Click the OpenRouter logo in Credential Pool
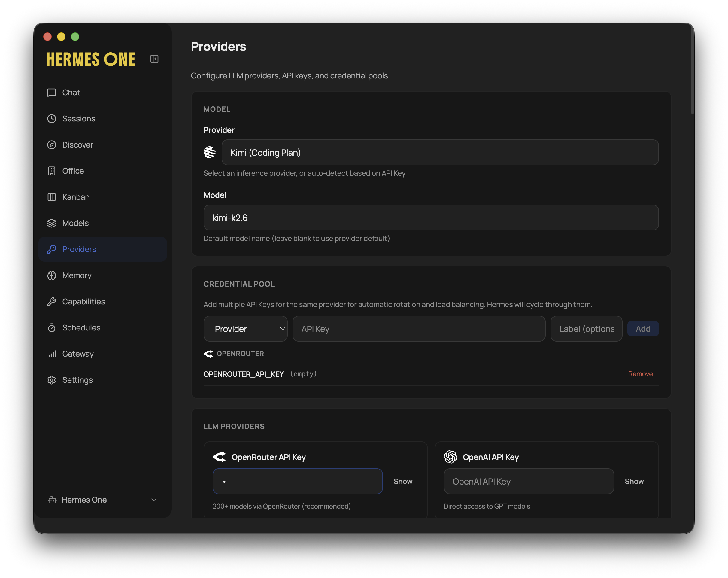Image resolution: width=728 pixels, height=578 pixels. click(x=208, y=354)
